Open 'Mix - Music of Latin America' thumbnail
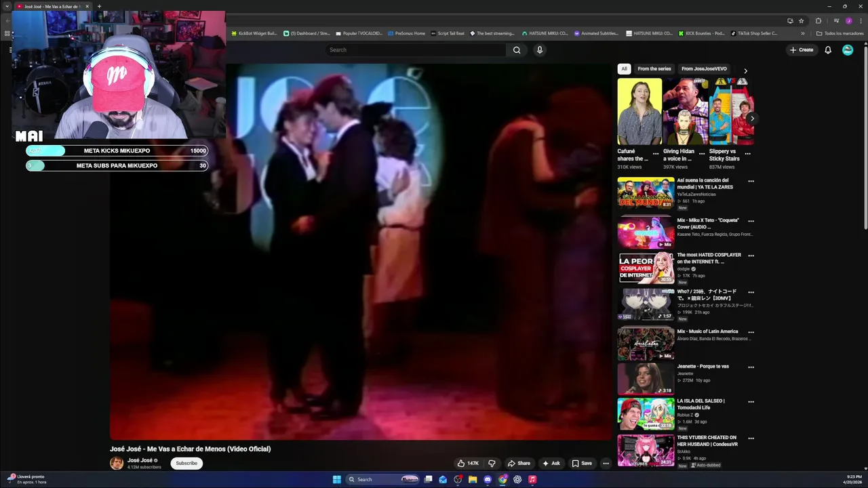This screenshot has height=488, width=868. tap(646, 344)
